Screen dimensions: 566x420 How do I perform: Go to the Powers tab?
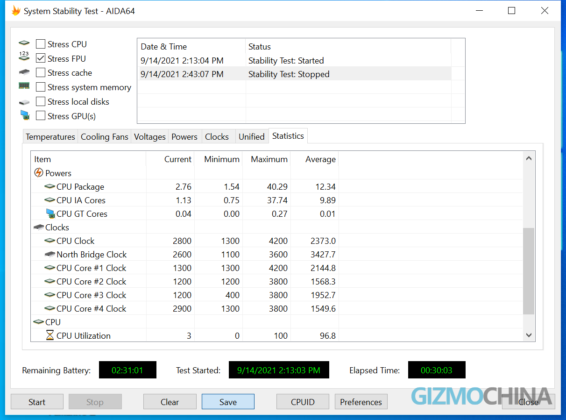tap(184, 137)
